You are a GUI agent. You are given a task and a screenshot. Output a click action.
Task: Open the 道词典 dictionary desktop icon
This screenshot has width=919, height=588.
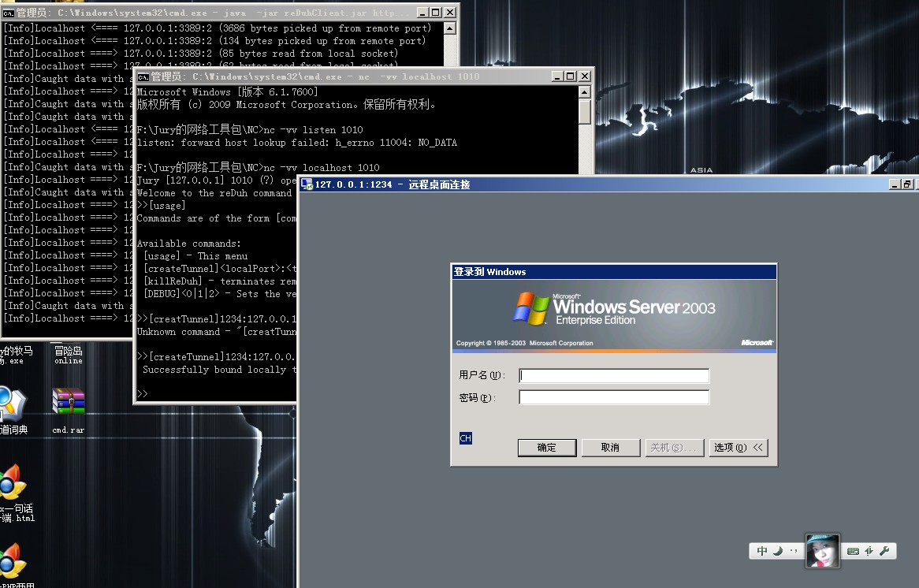(x=13, y=410)
